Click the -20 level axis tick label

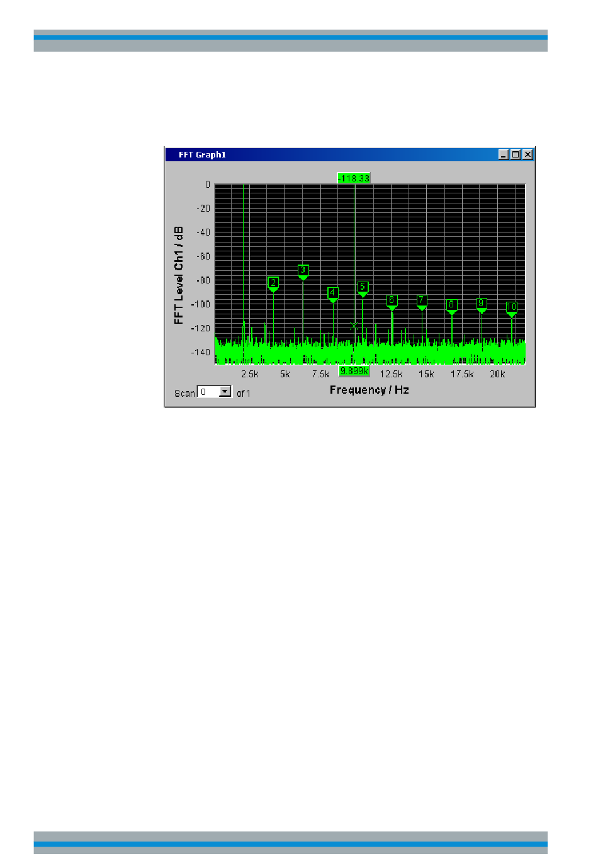pos(203,208)
